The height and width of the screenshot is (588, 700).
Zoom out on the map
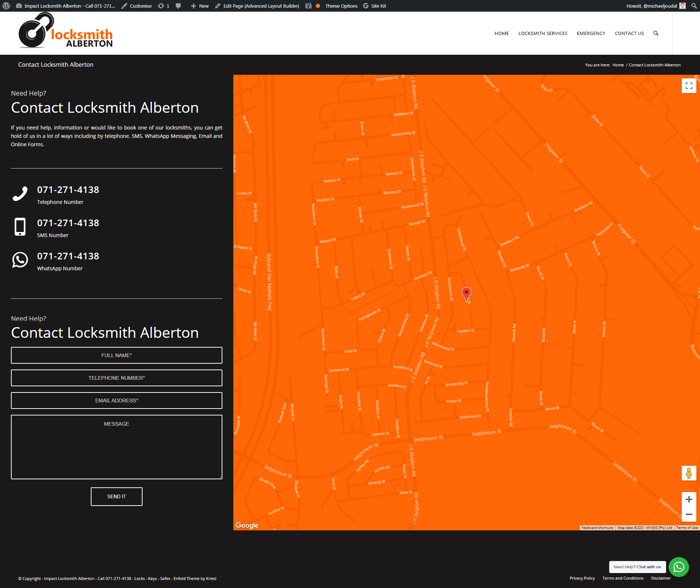pos(689,514)
